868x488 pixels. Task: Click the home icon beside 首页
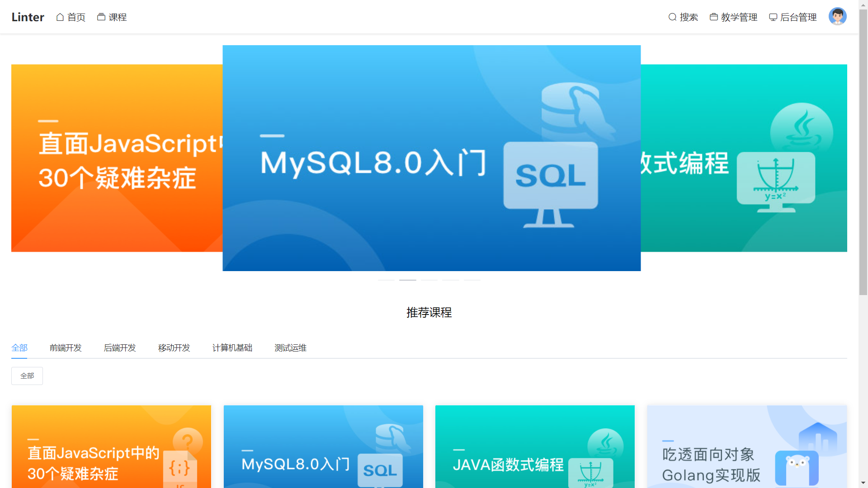click(x=60, y=17)
